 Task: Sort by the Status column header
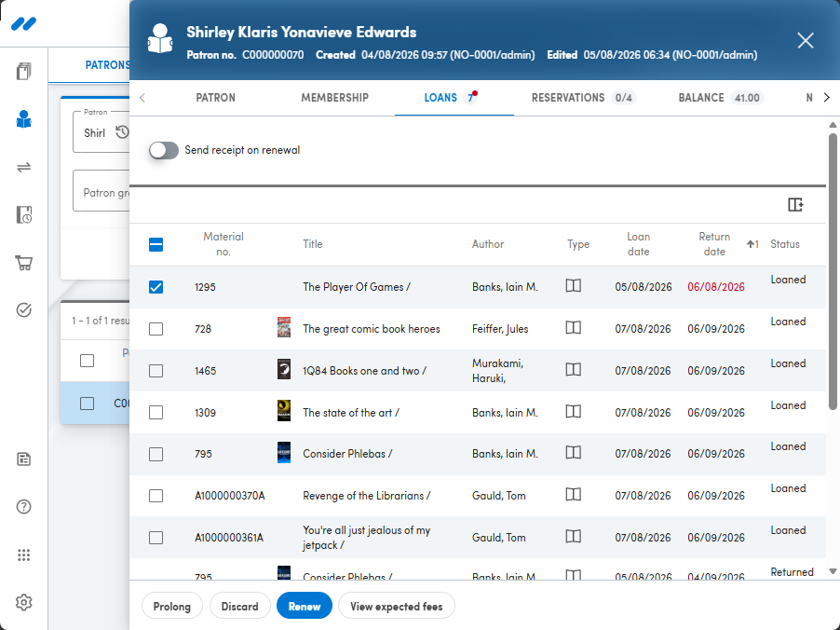pos(785,244)
